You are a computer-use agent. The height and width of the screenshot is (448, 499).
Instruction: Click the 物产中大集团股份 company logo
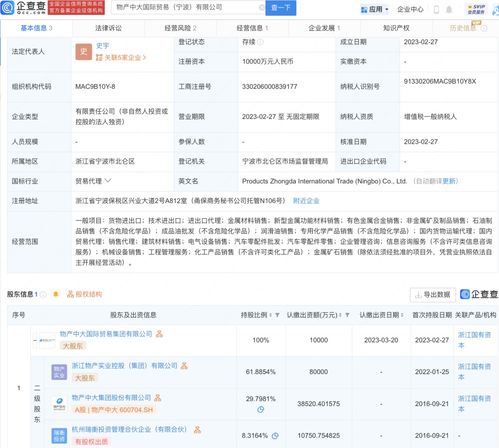pos(59,404)
